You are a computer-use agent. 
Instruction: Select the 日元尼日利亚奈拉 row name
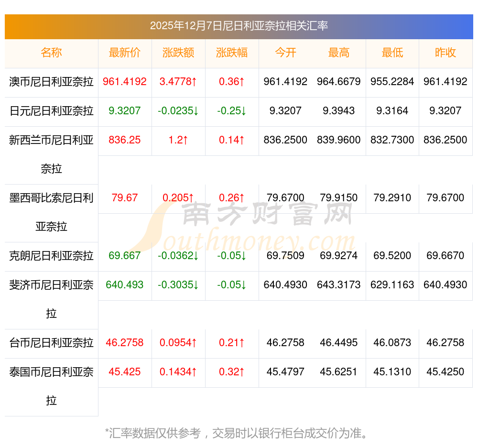(51, 111)
